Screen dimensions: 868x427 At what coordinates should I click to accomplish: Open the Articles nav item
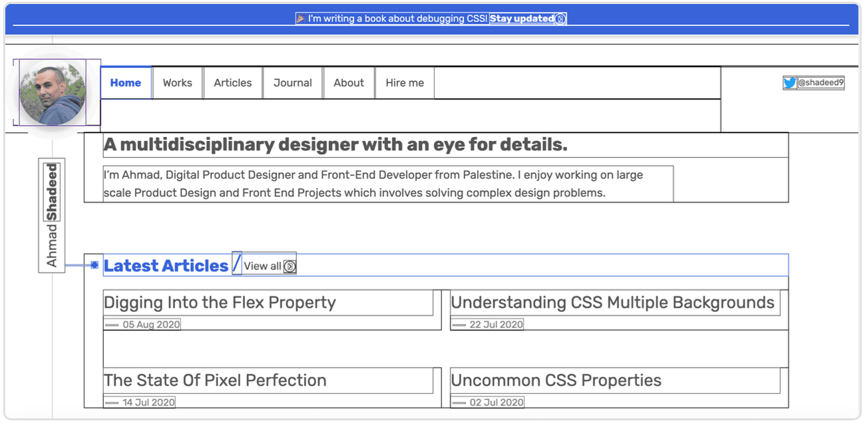232,83
